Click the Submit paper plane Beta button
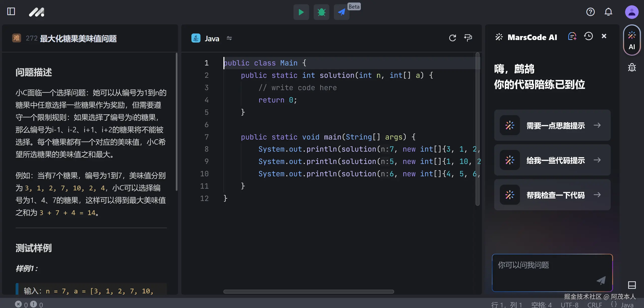Screen dimensions: 644x308 tap(341, 12)
